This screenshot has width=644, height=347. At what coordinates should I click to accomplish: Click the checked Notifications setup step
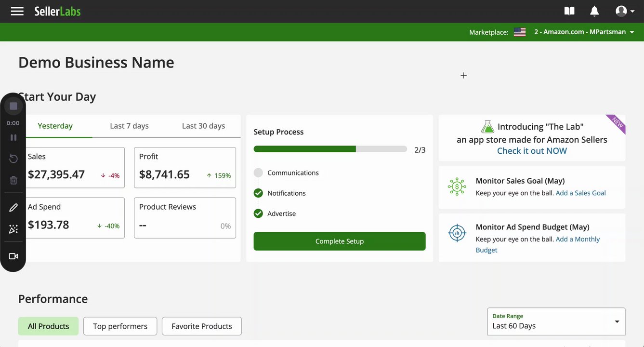tap(258, 193)
